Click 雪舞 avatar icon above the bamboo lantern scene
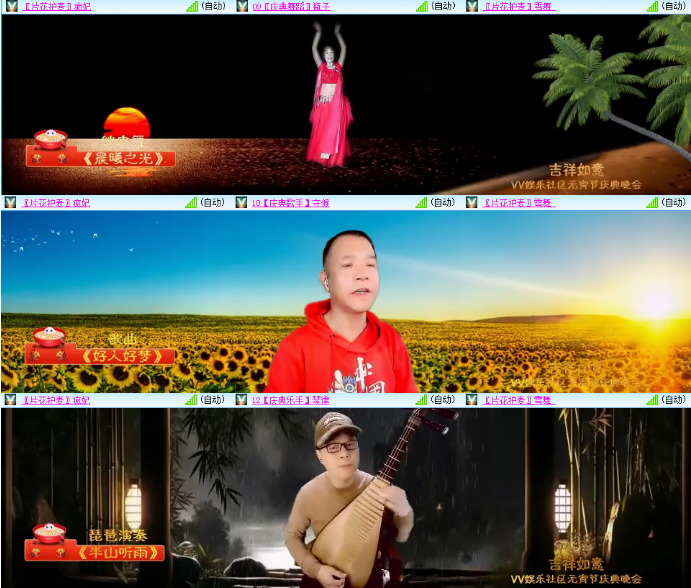This screenshot has width=691, height=588. [x=472, y=399]
